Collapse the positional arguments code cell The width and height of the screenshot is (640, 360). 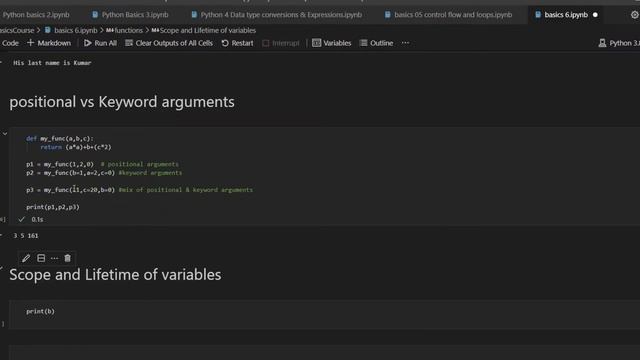tap(5, 133)
